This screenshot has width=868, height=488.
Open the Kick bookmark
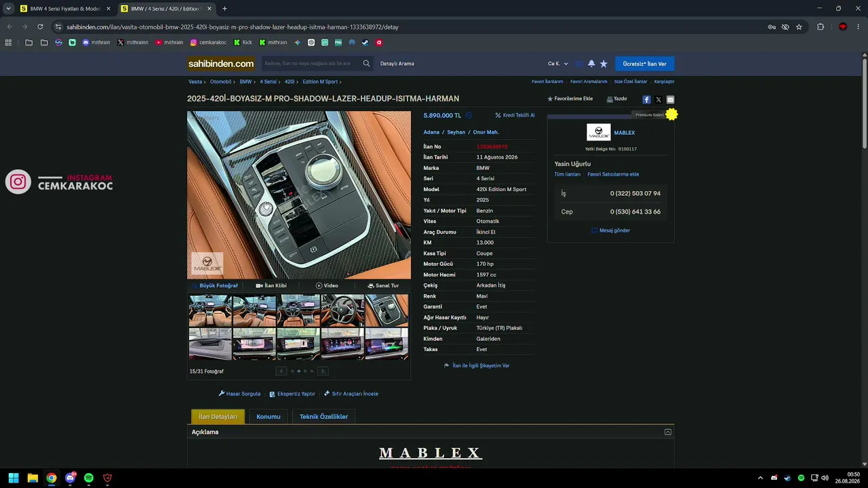[x=243, y=42]
